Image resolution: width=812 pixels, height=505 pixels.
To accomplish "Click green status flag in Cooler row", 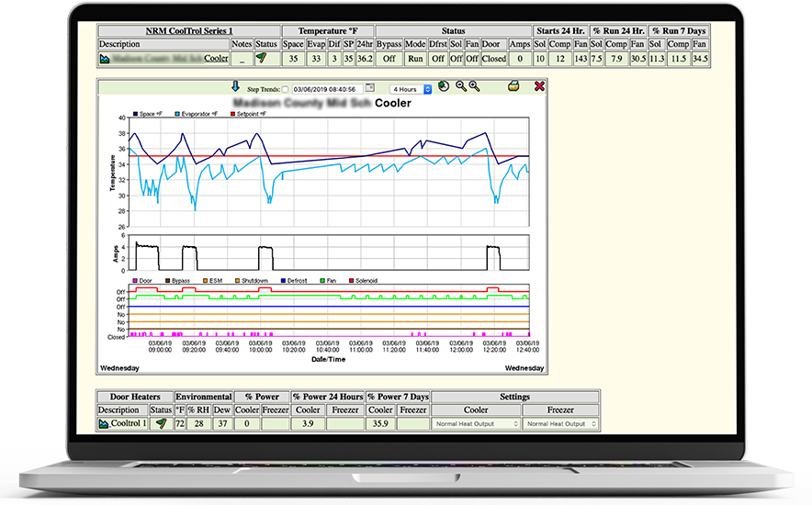I will (x=262, y=59).
